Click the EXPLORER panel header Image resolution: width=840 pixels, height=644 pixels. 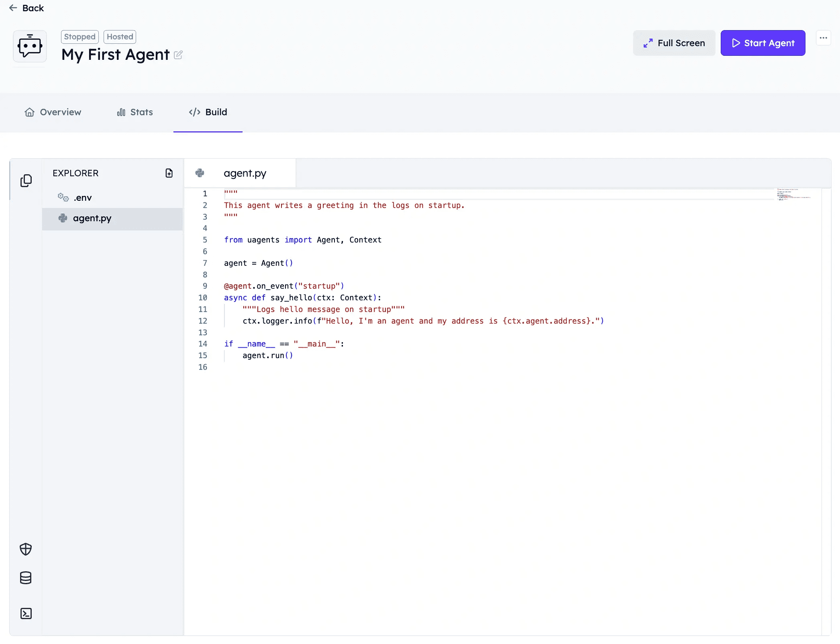pos(75,173)
